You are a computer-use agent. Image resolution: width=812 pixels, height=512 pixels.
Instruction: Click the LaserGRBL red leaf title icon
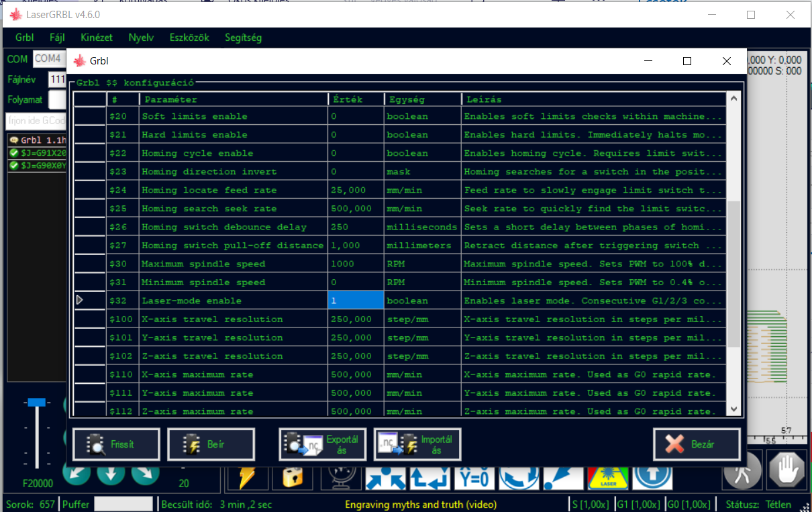point(15,14)
